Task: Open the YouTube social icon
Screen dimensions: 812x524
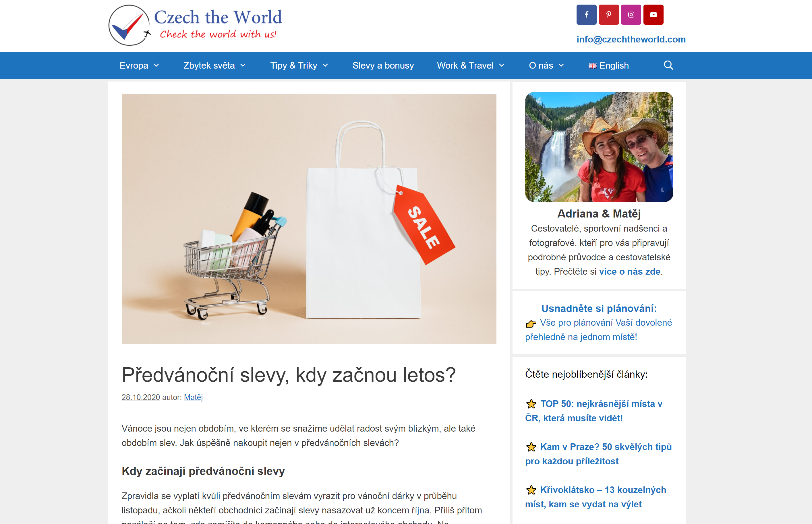Action: 653,15
